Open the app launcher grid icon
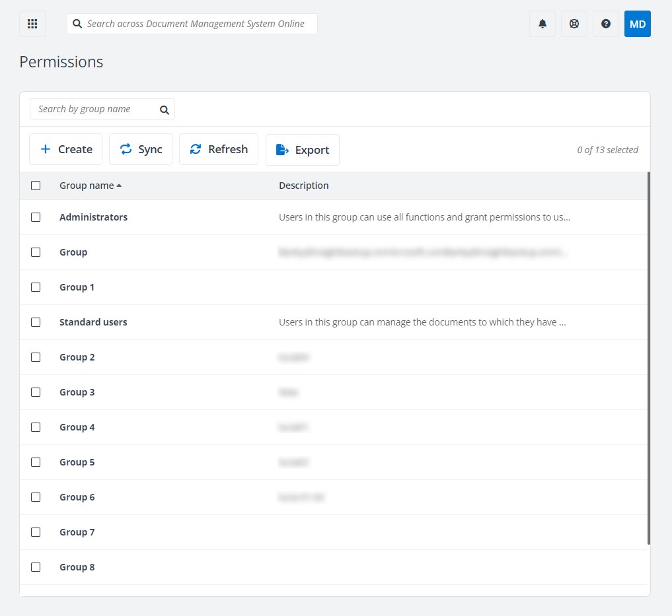 pyautogui.click(x=32, y=24)
